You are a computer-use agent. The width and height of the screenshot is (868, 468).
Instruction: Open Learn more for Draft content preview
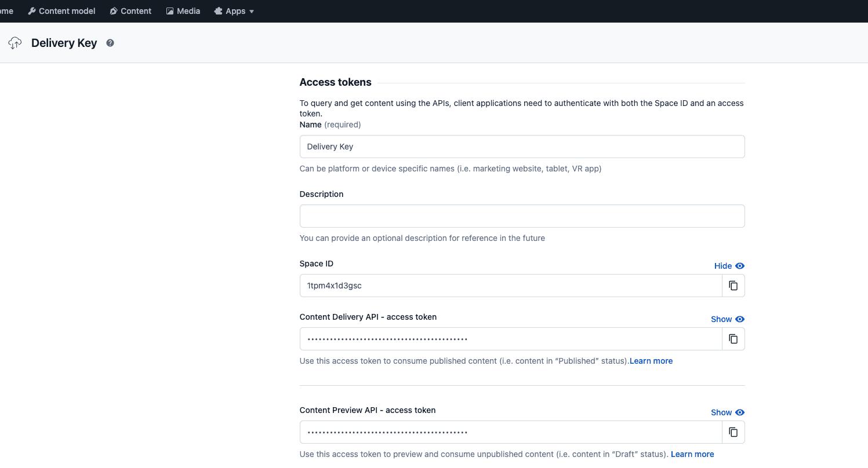tap(692, 454)
